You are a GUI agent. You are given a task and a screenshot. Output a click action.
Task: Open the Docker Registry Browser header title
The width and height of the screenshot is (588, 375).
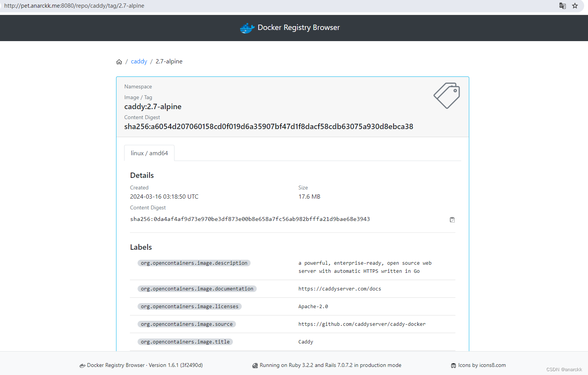[299, 27]
